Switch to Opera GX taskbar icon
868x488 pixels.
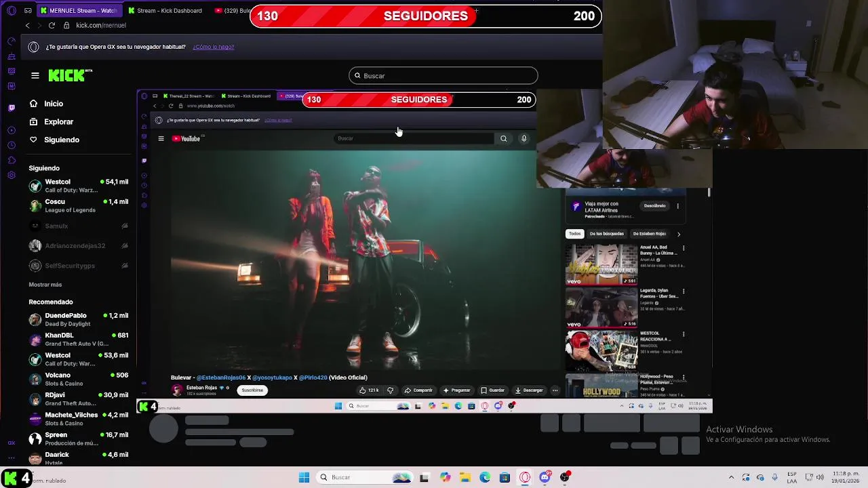(x=525, y=477)
